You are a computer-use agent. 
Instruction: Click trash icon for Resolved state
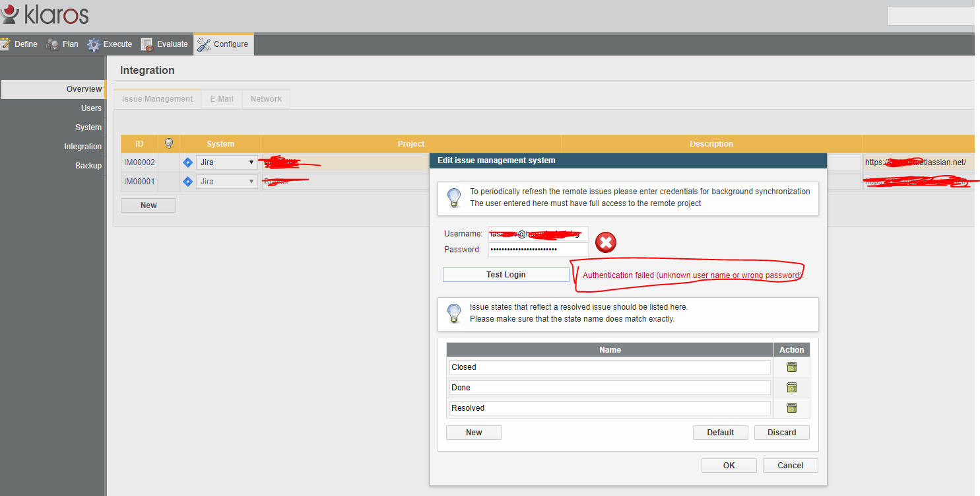pos(791,408)
